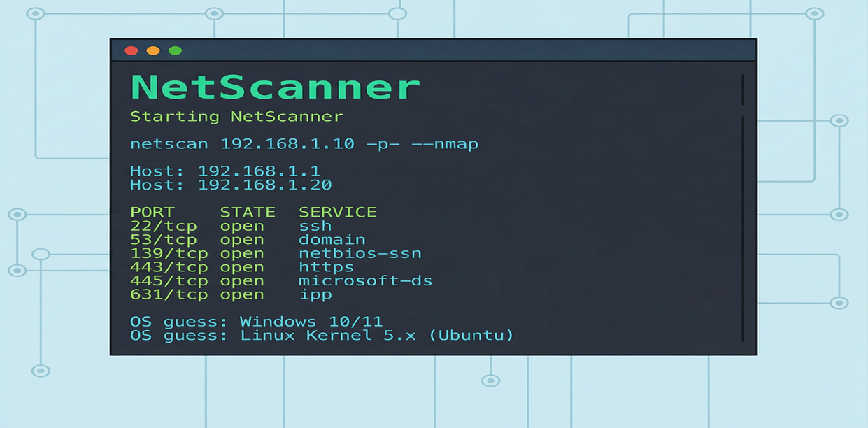868x428 pixels.
Task: Select the 'OS guess: Windows 10/11' line
Action: (x=257, y=322)
